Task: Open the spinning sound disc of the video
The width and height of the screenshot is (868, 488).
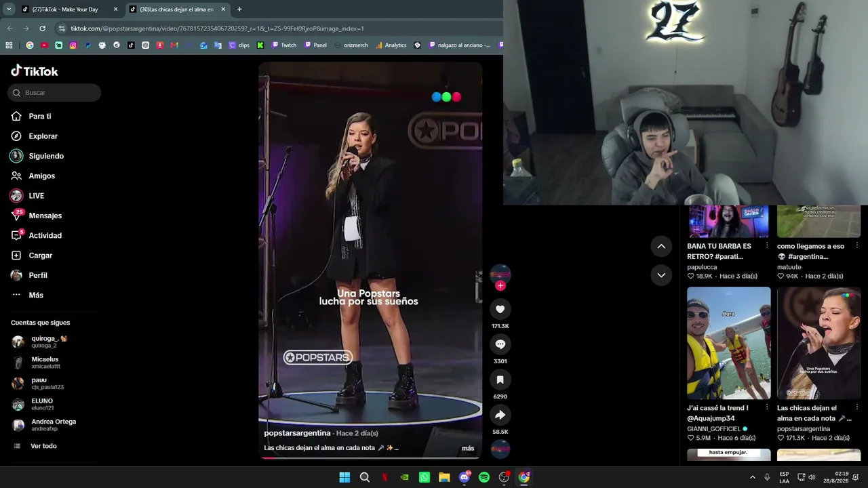Action: point(500,449)
